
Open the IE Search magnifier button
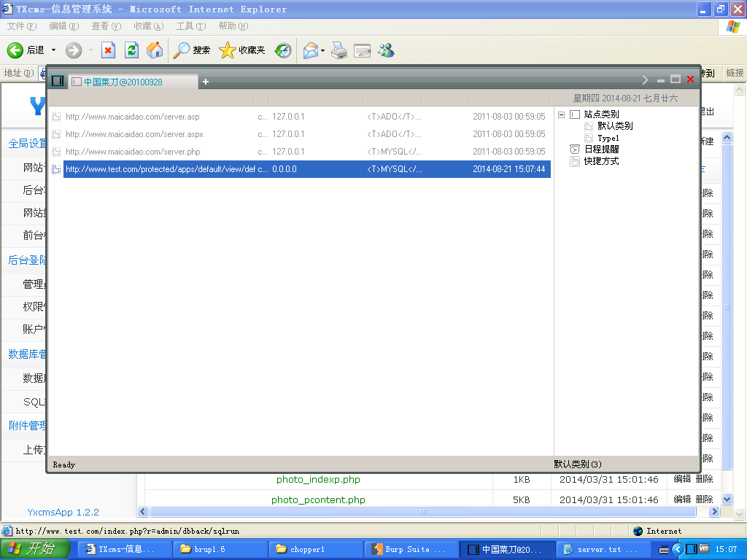pyautogui.click(x=192, y=50)
